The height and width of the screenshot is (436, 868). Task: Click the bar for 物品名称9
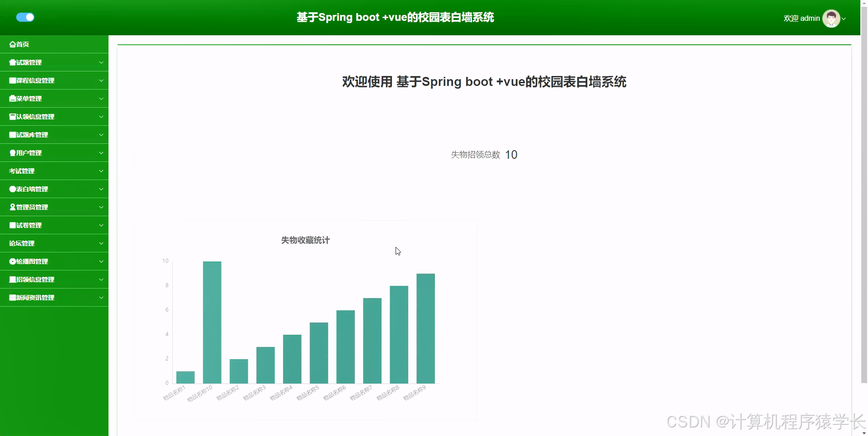(x=425, y=328)
